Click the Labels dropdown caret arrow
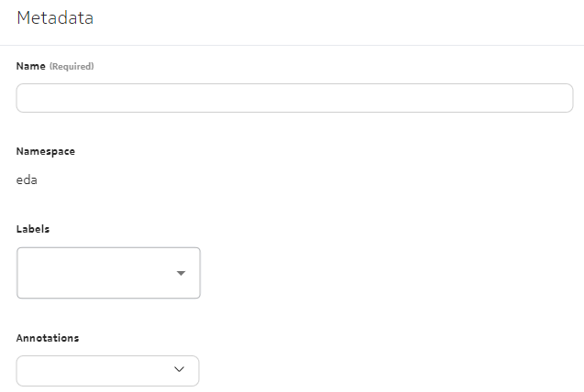 coord(181,273)
